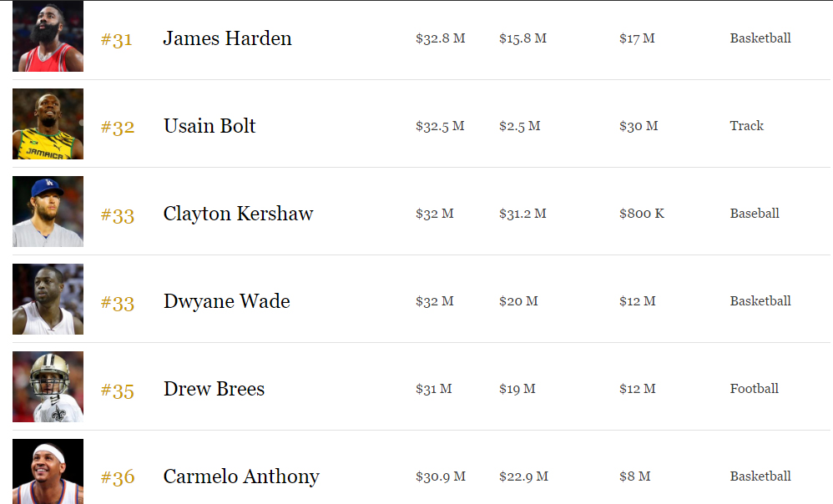Open Drew Brees's photo thumbnail
This screenshot has width=833, height=504.
tap(48, 387)
